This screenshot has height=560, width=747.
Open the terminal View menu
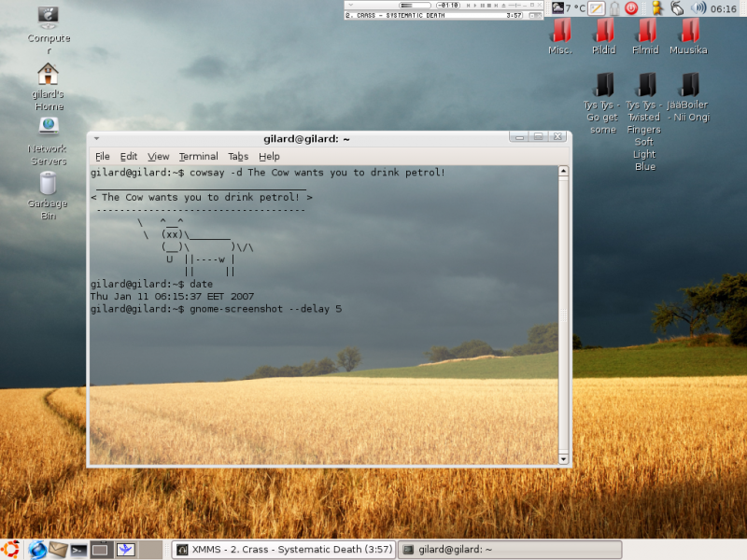pyautogui.click(x=158, y=156)
